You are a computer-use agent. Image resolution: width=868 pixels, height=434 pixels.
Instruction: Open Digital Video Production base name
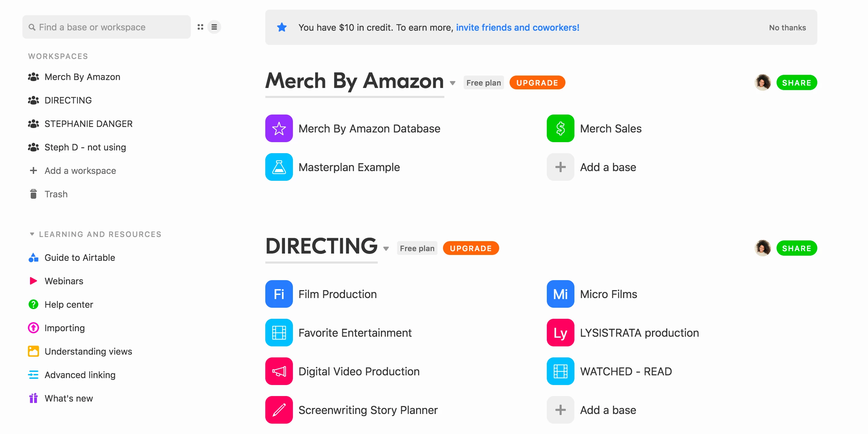359,371
